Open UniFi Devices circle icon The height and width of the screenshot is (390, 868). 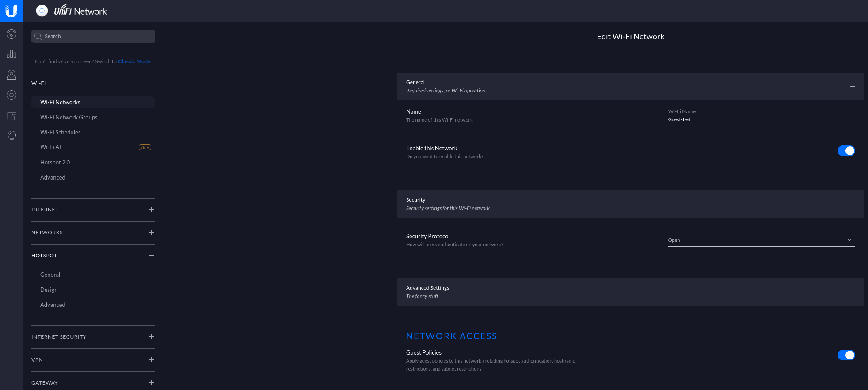coord(11,95)
